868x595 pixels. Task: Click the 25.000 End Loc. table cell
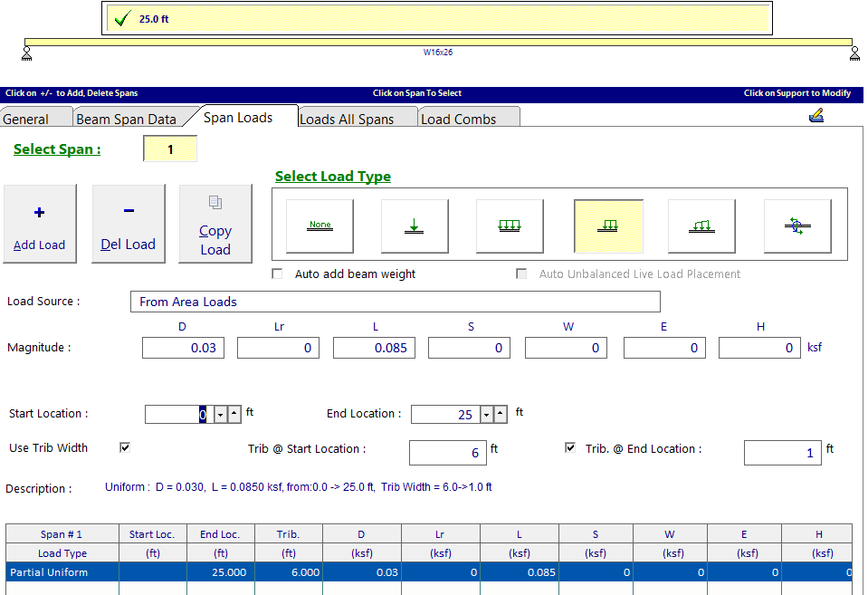tap(221, 572)
